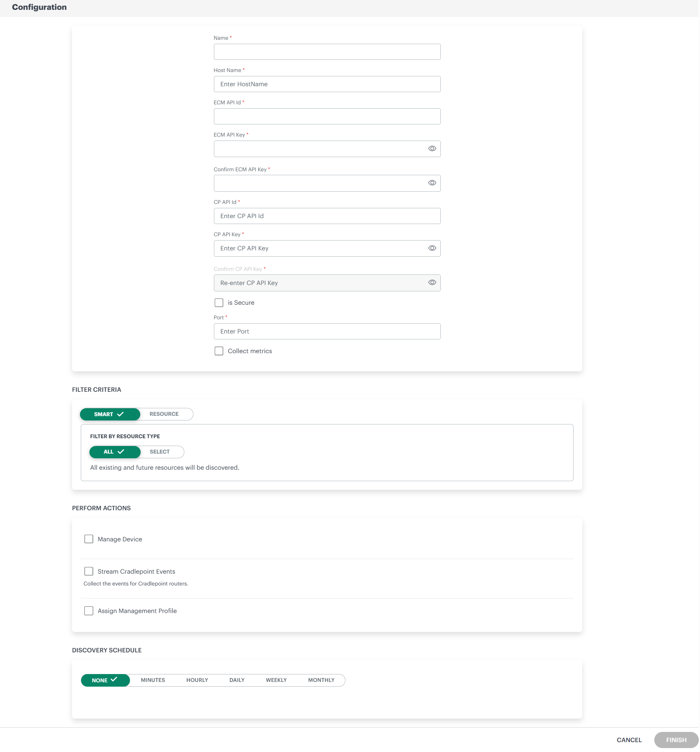
Task: Enable Assign Management Profile
Action: tap(89, 611)
